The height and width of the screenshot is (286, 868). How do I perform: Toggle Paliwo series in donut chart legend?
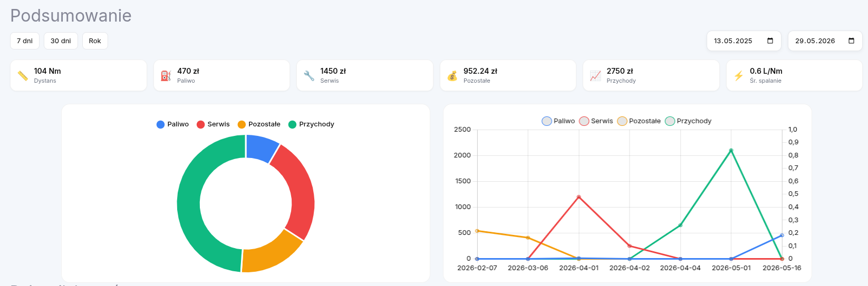click(172, 124)
